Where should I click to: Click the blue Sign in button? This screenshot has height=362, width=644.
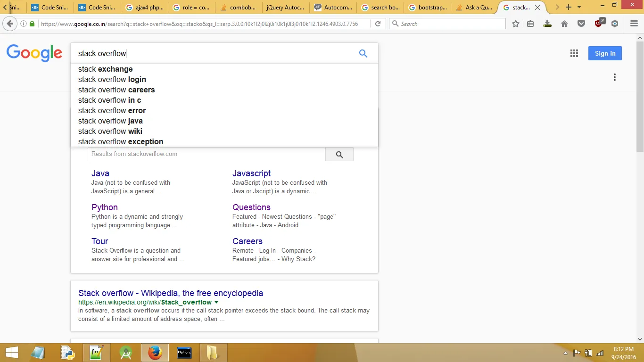tap(605, 53)
